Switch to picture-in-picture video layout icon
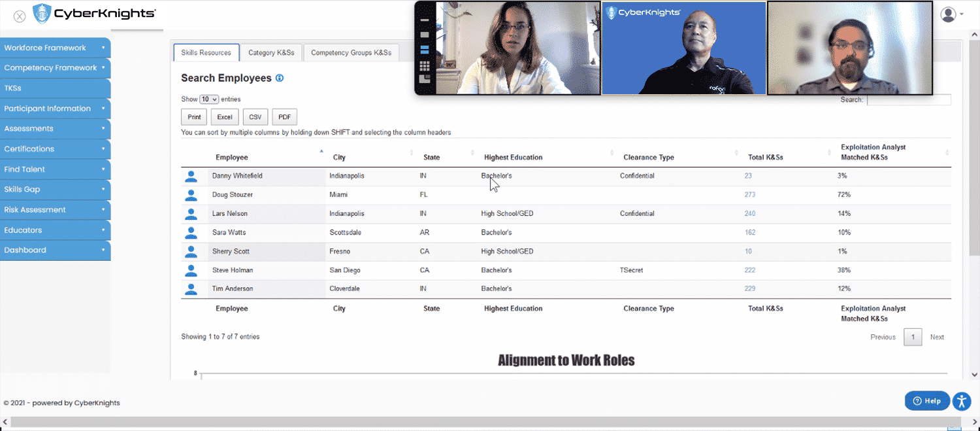Viewport: 980px width, 431px height. (x=425, y=80)
